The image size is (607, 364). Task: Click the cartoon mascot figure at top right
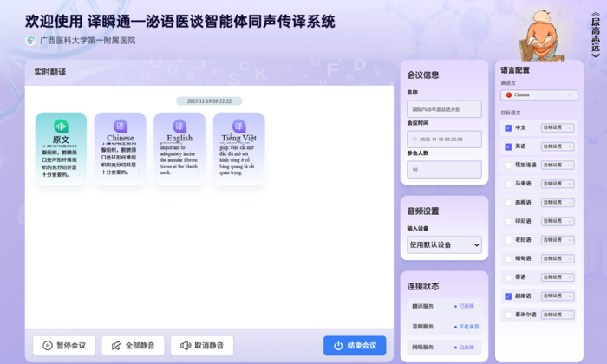[541, 36]
